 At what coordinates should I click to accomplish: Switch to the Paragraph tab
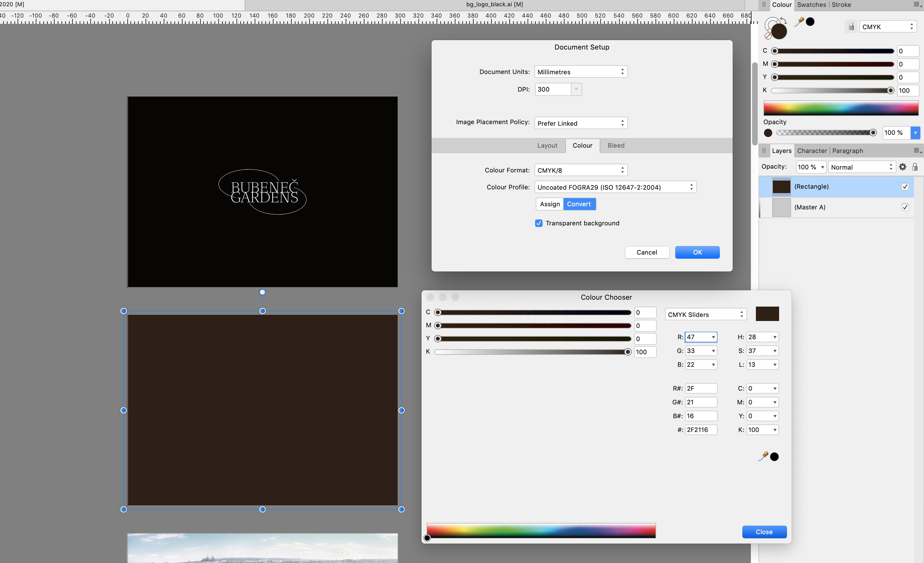tap(847, 151)
